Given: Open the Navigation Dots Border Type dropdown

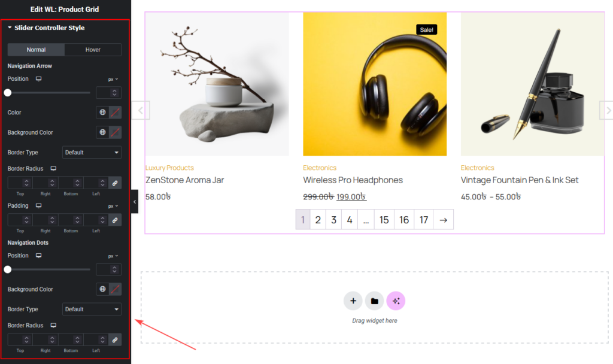Looking at the screenshot, I should pos(92,310).
